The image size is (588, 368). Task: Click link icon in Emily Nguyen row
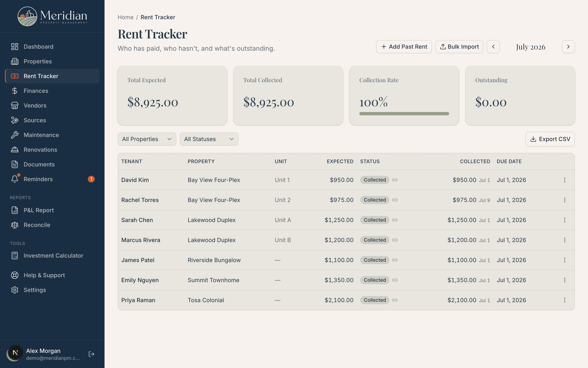(x=395, y=280)
